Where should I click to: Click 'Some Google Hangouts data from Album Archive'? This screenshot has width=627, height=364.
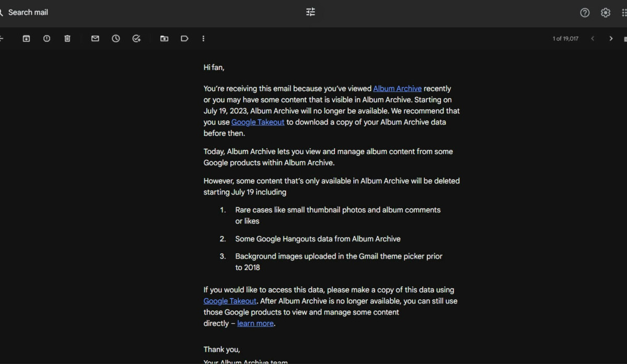[x=318, y=239]
